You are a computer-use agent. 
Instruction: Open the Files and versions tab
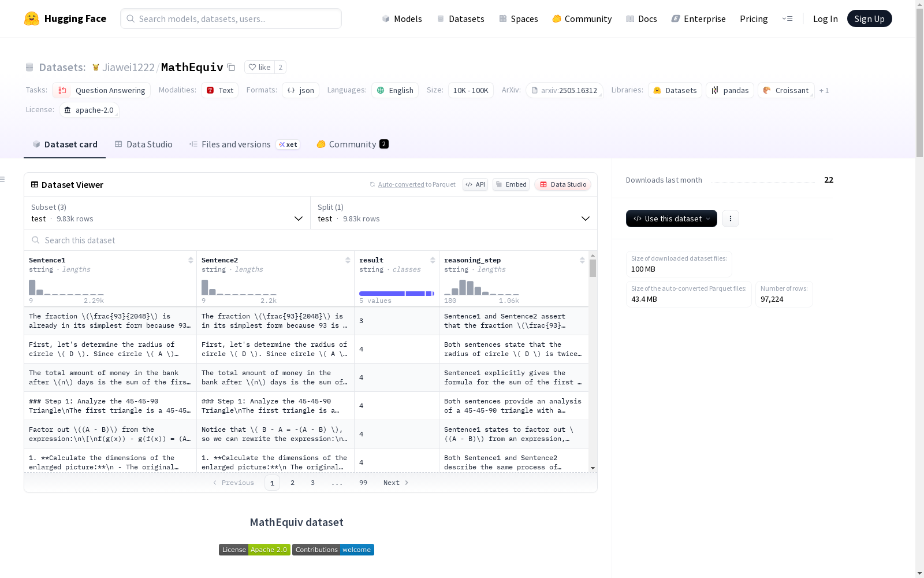244,144
